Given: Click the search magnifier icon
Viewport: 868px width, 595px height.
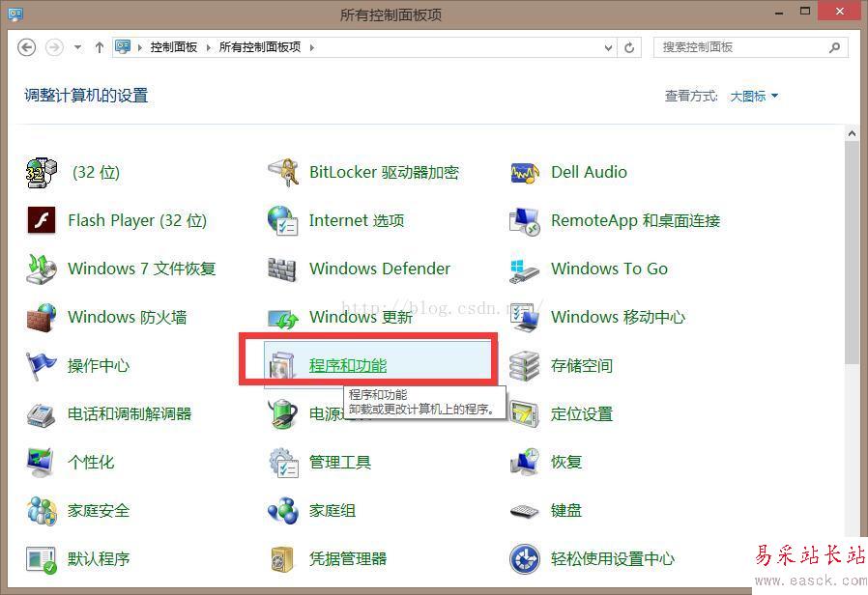Looking at the screenshot, I should coord(834,47).
